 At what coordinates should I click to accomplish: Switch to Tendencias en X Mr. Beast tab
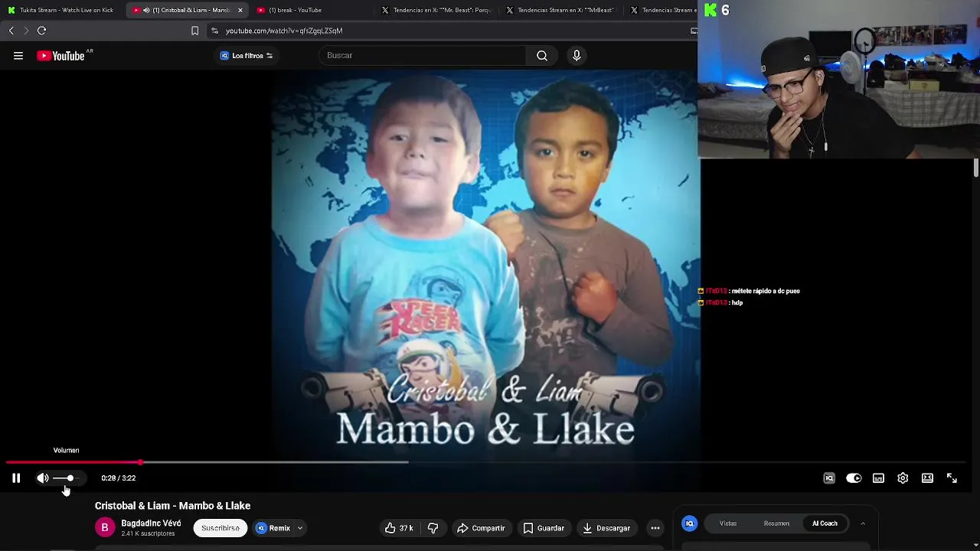pos(438,10)
